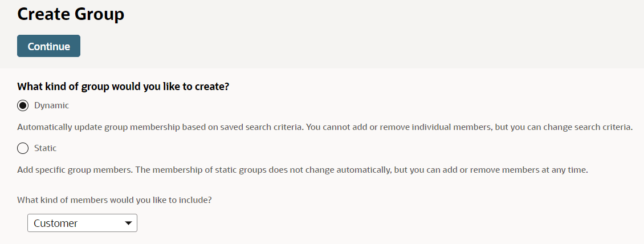Click the Dynamic group description text
The image size is (644, 244).
325,127
